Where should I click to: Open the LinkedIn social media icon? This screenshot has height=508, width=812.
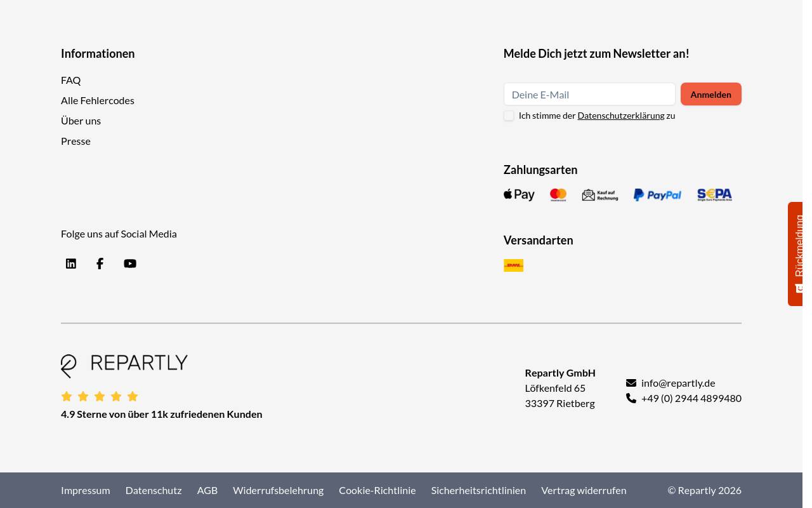tap(71, 264)
